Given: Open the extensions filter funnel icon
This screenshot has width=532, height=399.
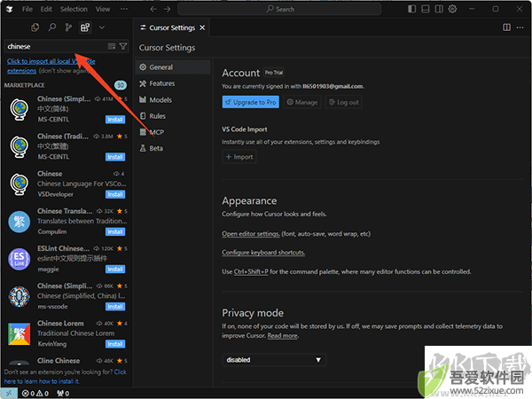Looking at the screenshot, I should click(x=123, y=46).
